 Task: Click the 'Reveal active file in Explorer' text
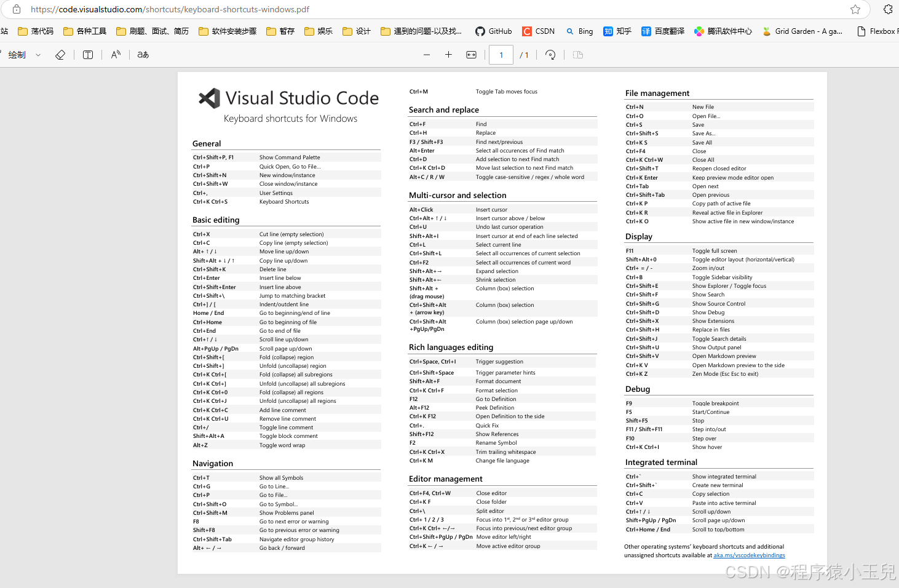pyautogui.click(x=727, y=213)
